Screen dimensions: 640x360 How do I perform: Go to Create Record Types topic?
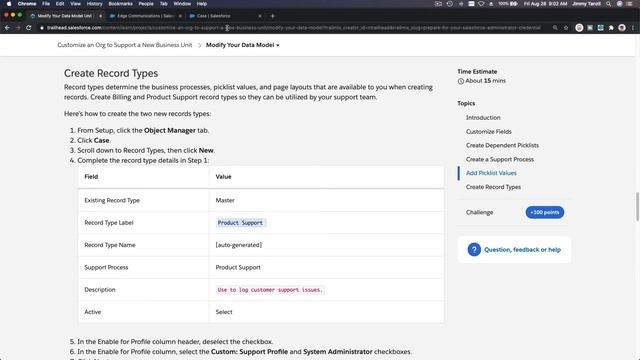point(493,187)
